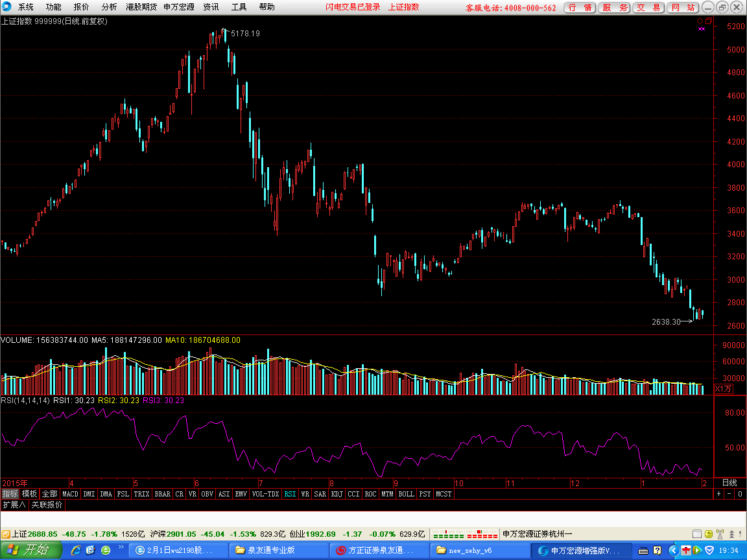747x560 pixels.
Task: Open the 关联报价 panel
Action: pos(47,505)
